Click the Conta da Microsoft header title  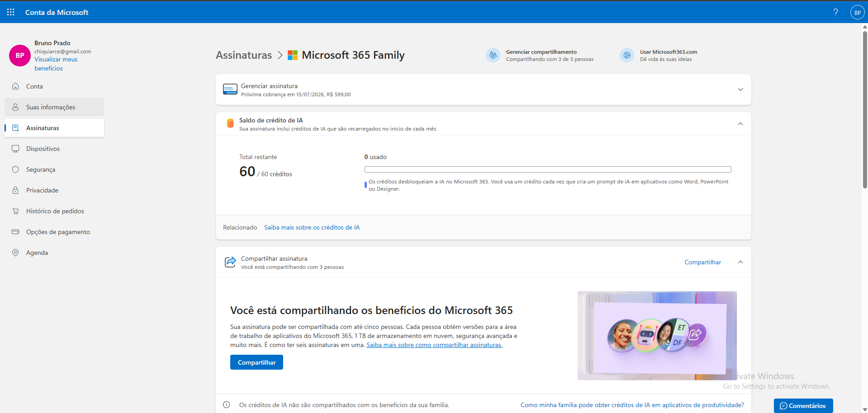(x=57, y=12)
